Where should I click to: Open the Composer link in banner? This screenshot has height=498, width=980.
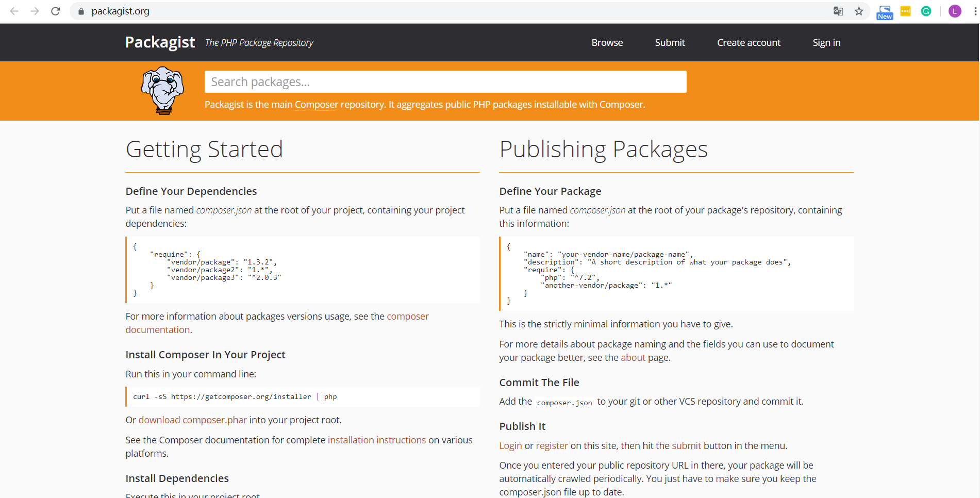coord(316,105)
